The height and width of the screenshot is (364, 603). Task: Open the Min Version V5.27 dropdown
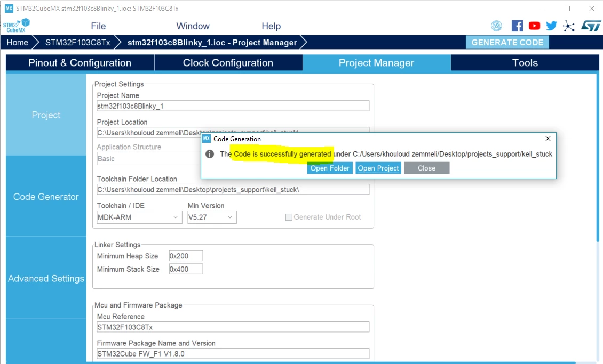212,217
